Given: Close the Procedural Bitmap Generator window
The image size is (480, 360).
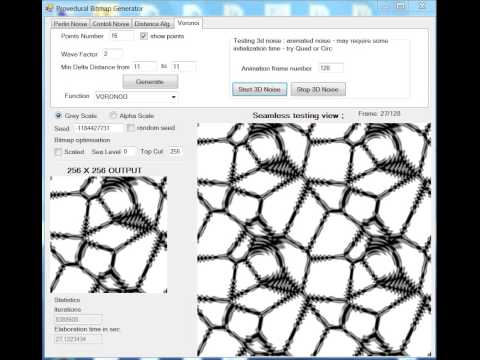Looking at the screenshot, I should 422,6.
